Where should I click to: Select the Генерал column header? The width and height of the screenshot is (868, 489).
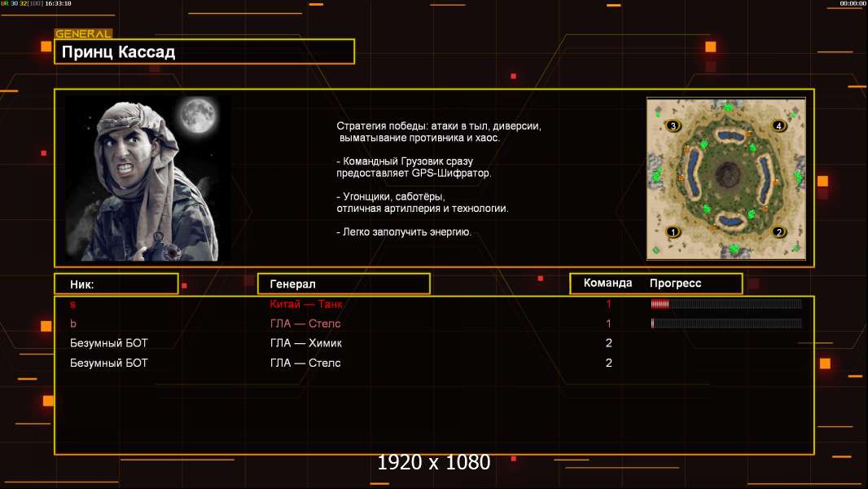tap(344, 284)
